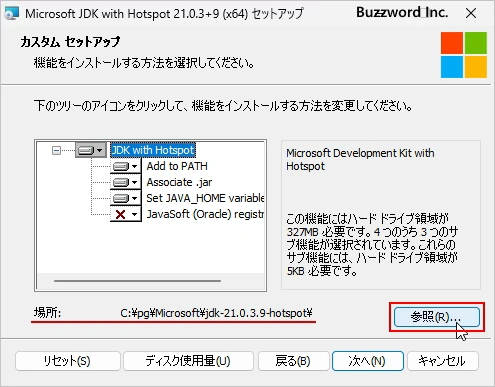Open ディスク使用量(U) disk usage
This screenshot has width=495, height=387.
tap(188, 361)
